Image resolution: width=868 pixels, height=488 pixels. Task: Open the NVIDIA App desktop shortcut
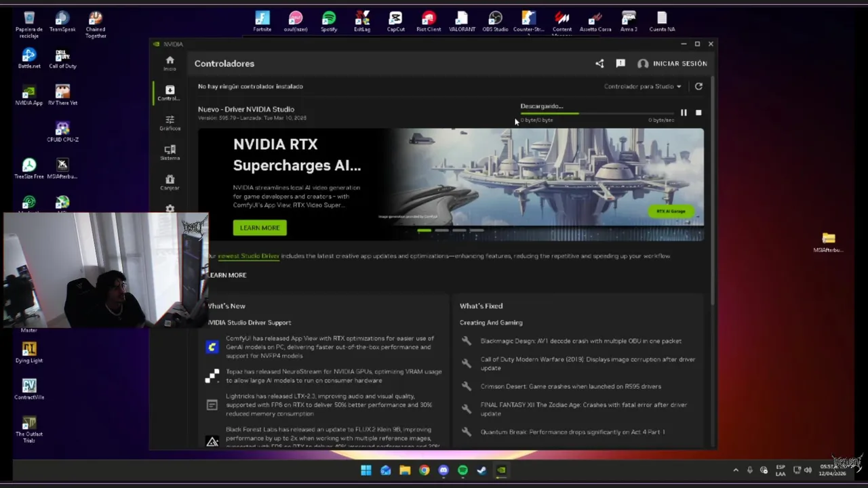point(29,95)
